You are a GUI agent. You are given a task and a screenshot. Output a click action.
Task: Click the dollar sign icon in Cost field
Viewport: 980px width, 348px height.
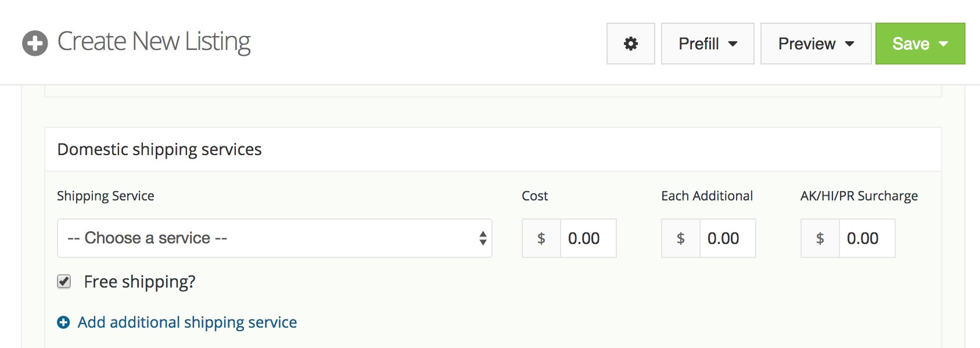(541, 238)
